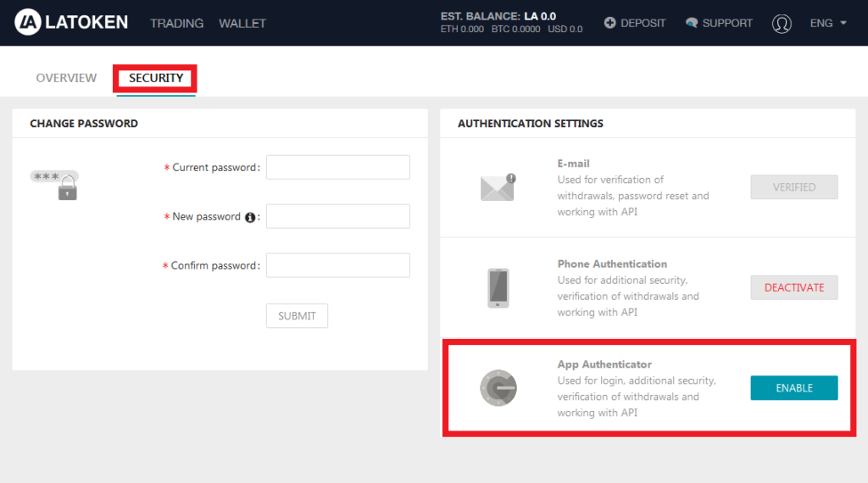Deactivate Phone Authentication
Screen dimensions: 868x483
794,287
